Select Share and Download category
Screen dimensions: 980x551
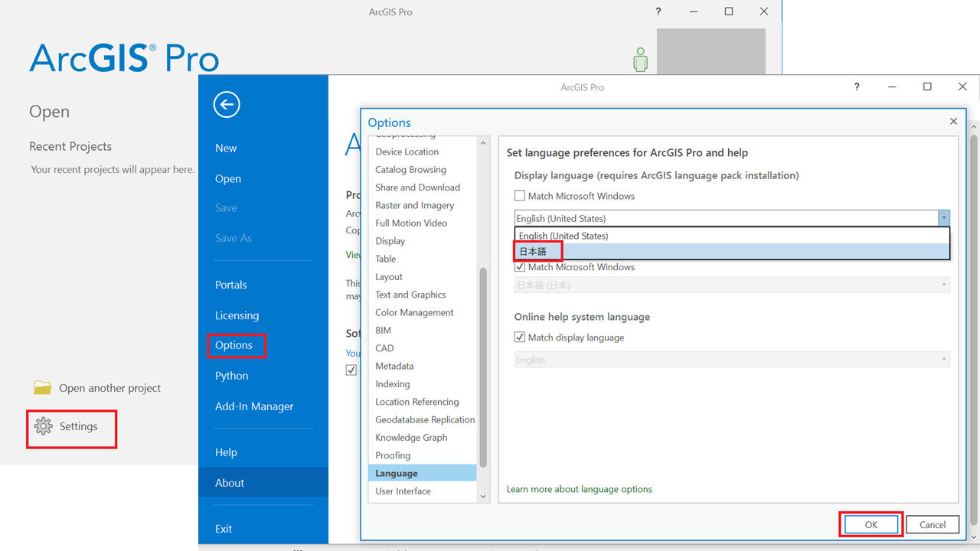point(417,187)
